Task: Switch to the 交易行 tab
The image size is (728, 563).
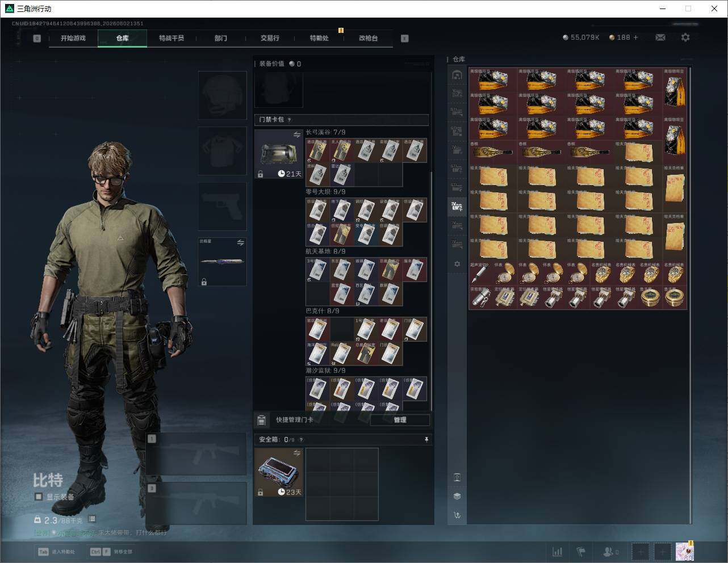Action: [270, 38]
